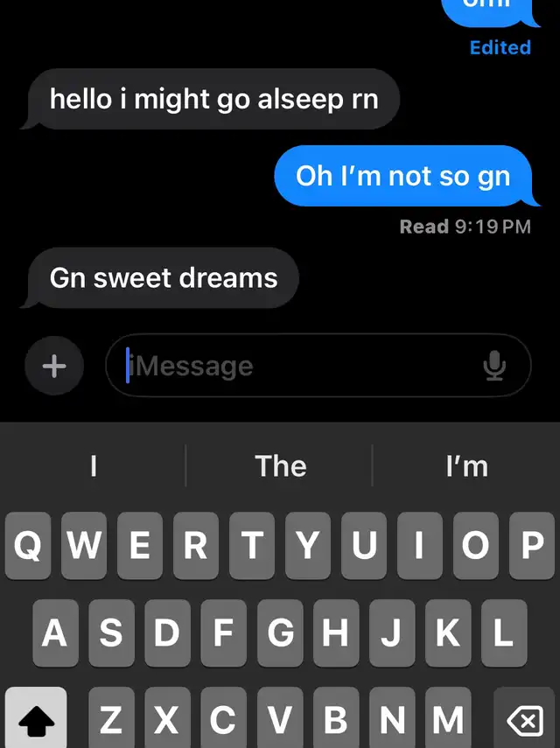Tap the N key on keyboard
The image size is (560, 748).
pyautogui.click(x=392, y=720)
